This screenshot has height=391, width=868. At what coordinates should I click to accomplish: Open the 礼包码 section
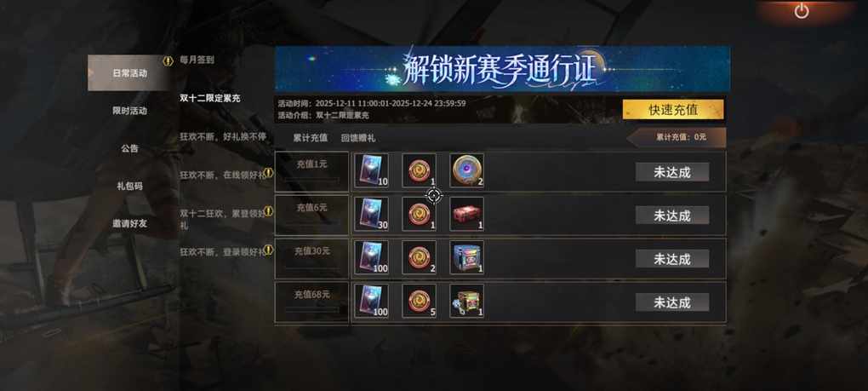point(130,186)
